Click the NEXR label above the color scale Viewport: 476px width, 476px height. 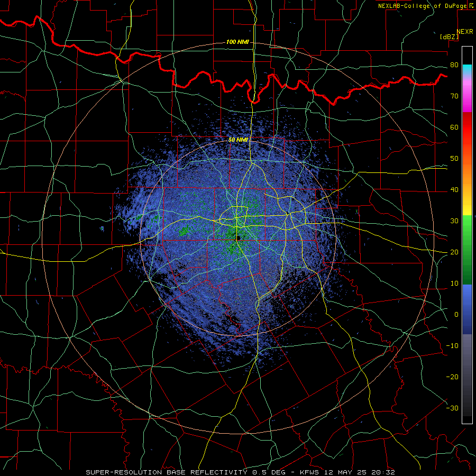point(465,32)
